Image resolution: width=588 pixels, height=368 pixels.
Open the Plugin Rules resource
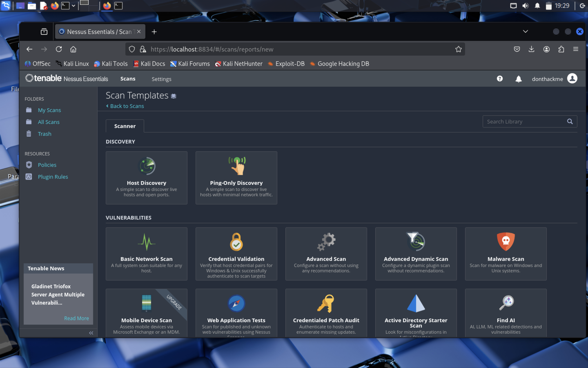[53, 177]
